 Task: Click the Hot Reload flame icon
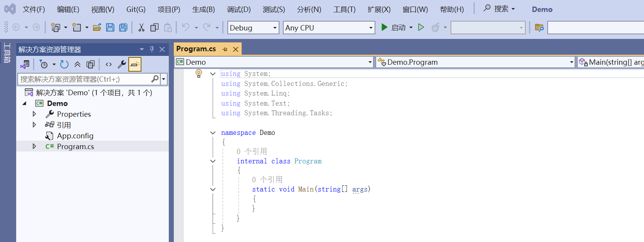click(435, 27)
